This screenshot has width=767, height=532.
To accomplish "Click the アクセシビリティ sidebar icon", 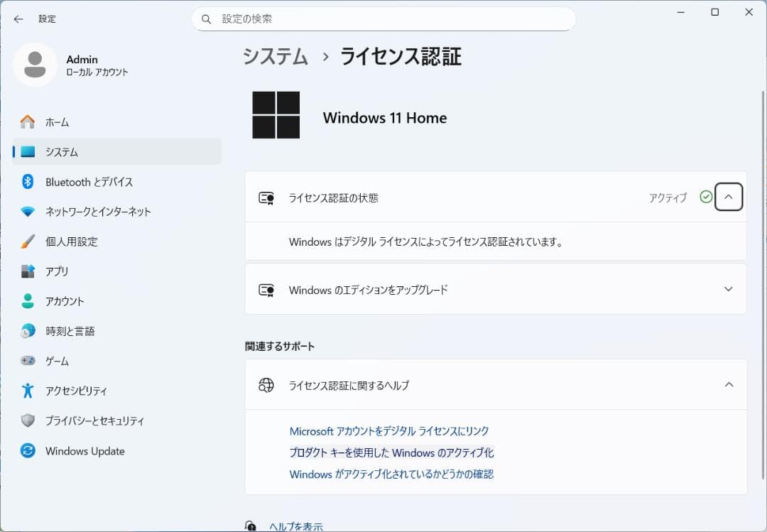I will (27, 391).
